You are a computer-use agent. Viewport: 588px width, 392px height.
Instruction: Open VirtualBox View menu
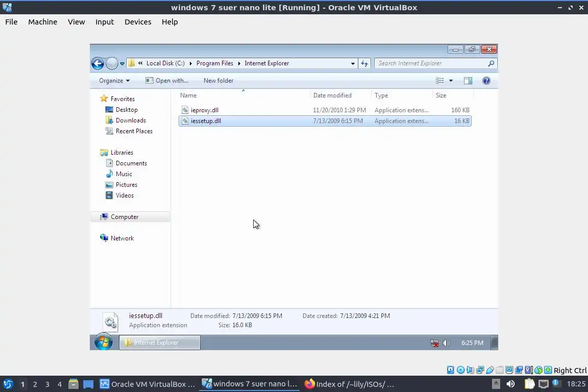pos(76,22)
